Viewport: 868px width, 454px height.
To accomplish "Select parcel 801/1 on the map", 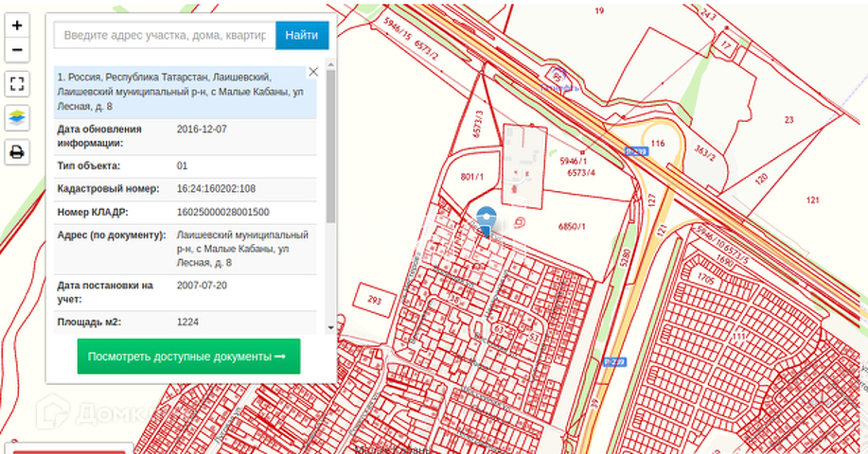I will point(472,177).
